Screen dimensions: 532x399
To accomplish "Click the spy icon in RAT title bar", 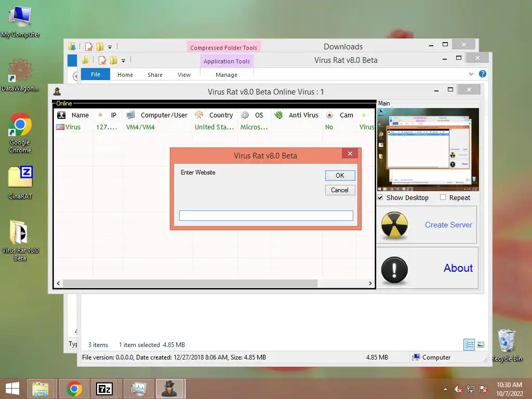I will click(x=57, y=91).
